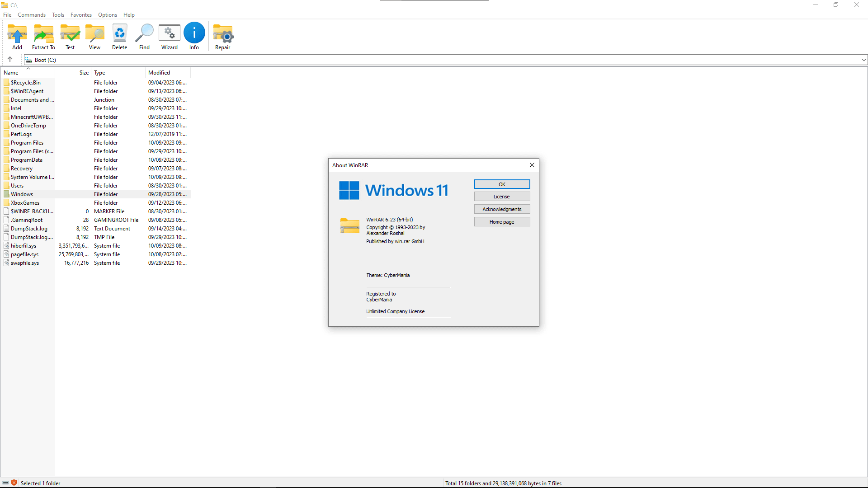
Task: Select the Program Files (x... folder name
Action: click(x=32, y=151)
